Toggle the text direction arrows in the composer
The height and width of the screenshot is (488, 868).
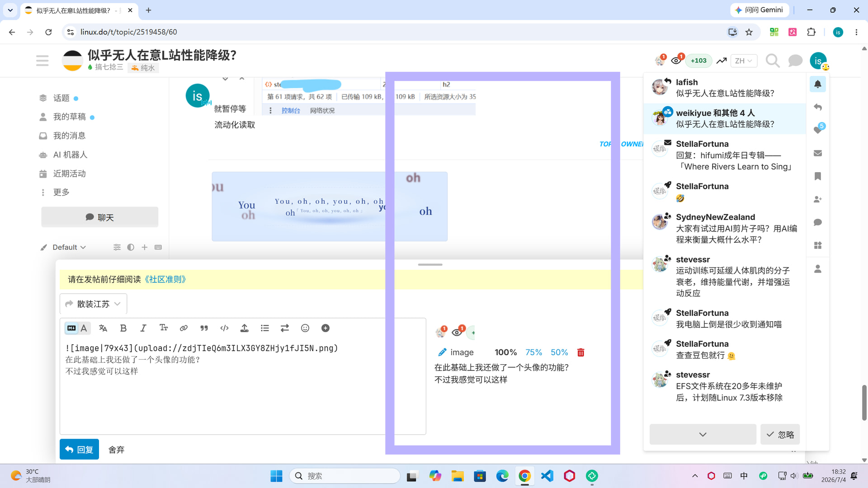285,328
